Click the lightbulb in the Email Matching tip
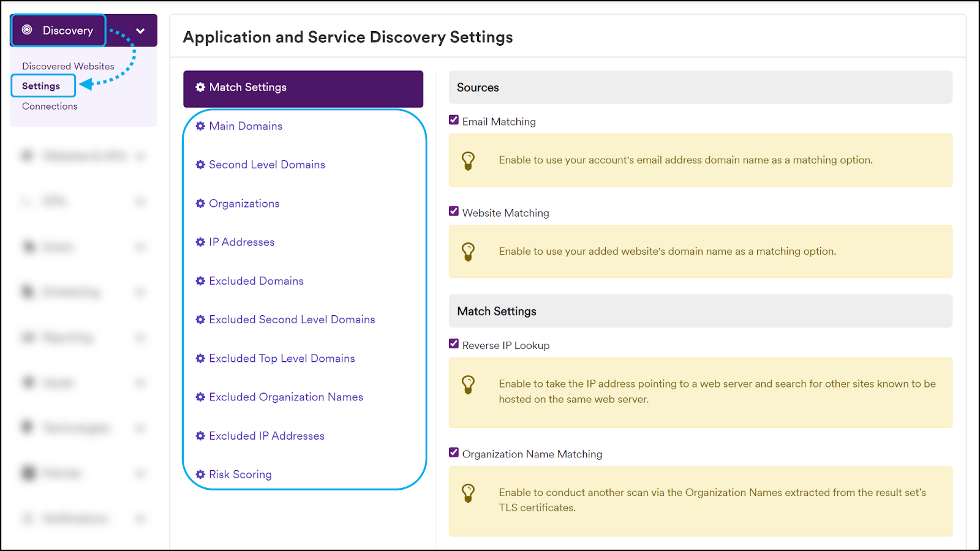Viewport: 980px width, 551px height. coord(469,160)
